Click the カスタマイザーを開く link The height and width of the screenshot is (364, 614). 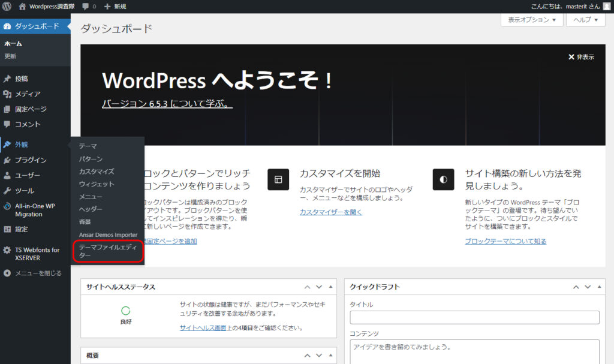pyautogui.click(x=330, y=212)
